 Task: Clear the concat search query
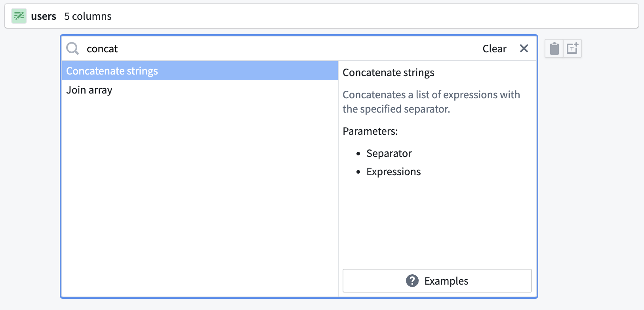coord(494,48)
